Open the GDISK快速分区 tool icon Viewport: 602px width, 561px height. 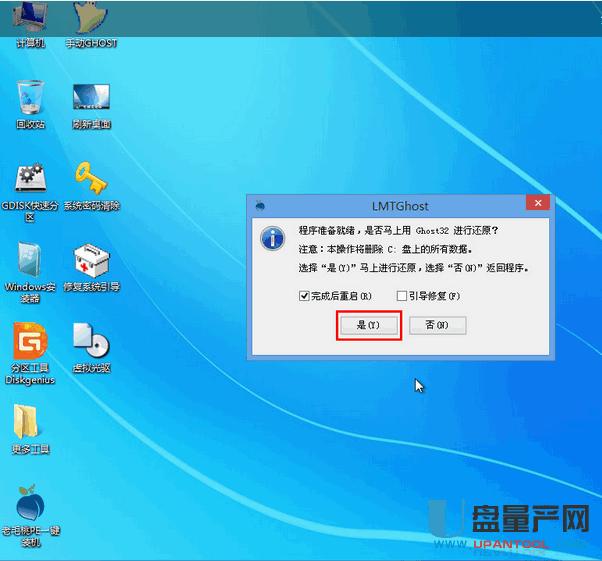coord(30,180)
